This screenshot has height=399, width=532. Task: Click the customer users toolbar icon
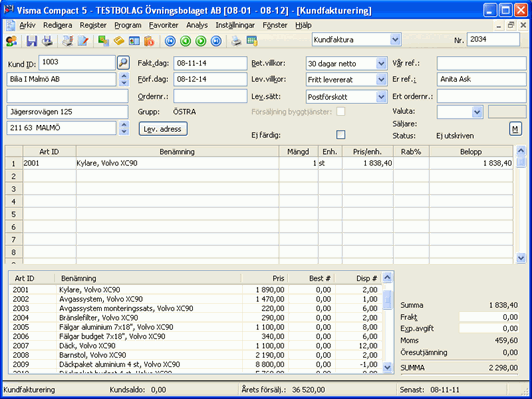click(12, 41)
